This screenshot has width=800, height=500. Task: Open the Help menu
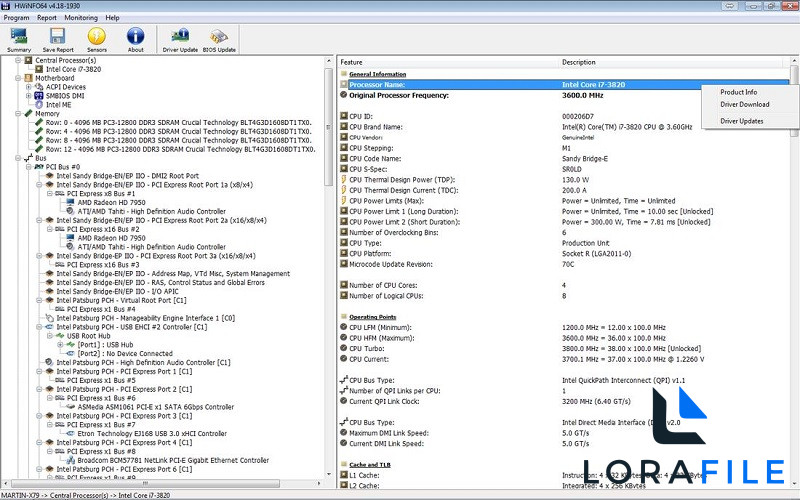112,17
